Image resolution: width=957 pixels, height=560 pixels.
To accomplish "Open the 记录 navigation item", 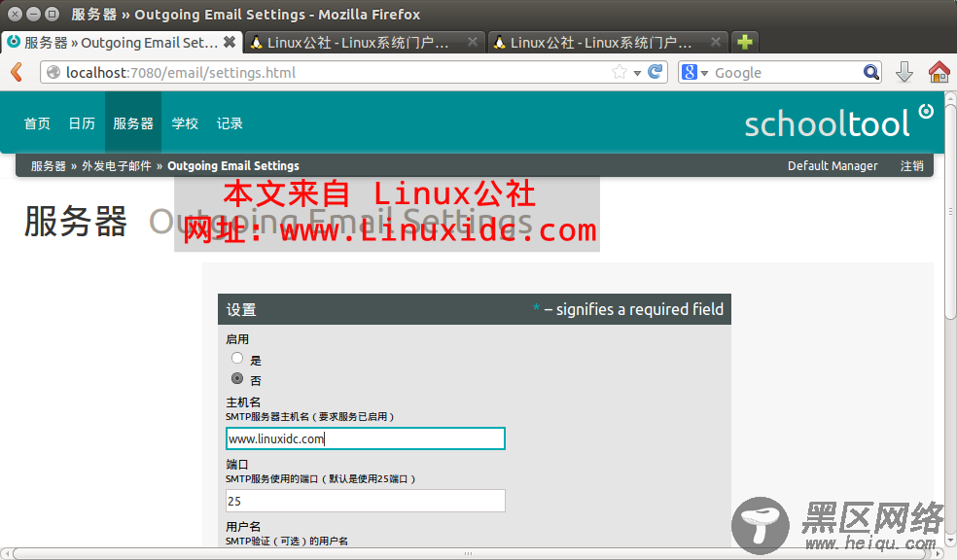I will pyautogui.click(x=230, y=123).
